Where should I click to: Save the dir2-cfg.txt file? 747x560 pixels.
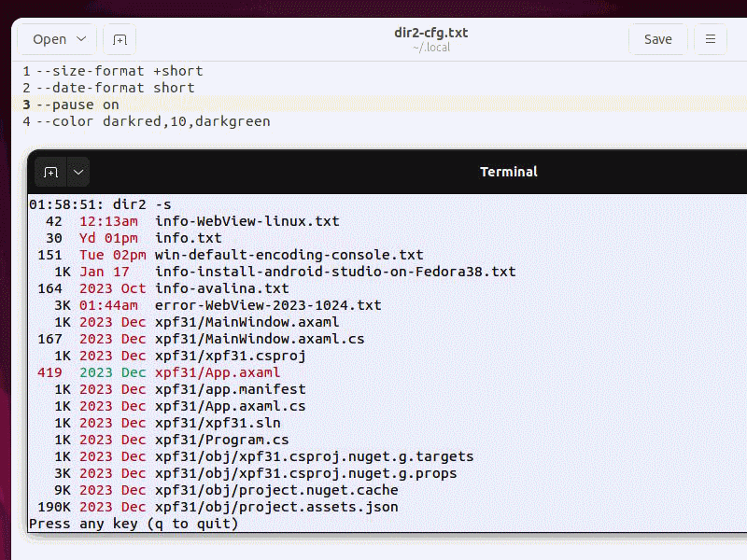(658, 39)
